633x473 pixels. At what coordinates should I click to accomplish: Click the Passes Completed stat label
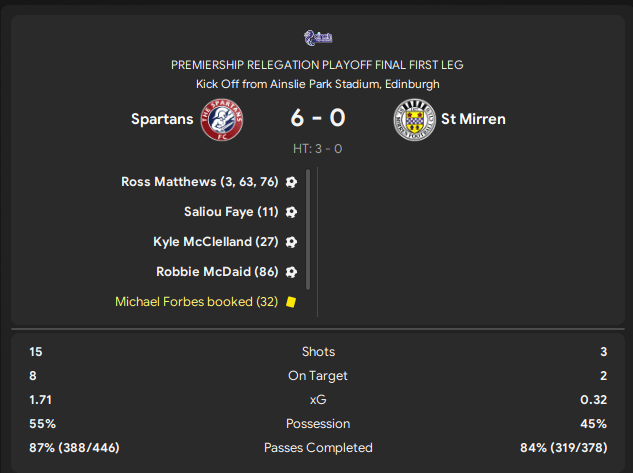point(318,448)
